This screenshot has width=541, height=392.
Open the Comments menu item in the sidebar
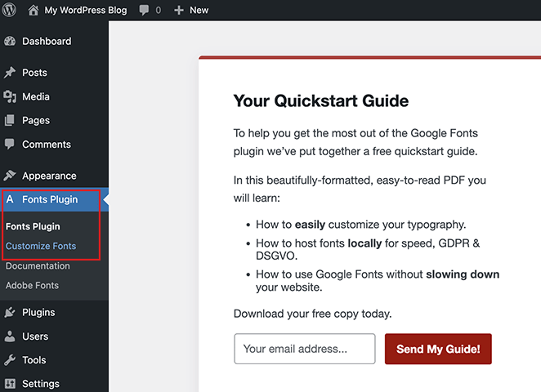[x=47, y=144]
